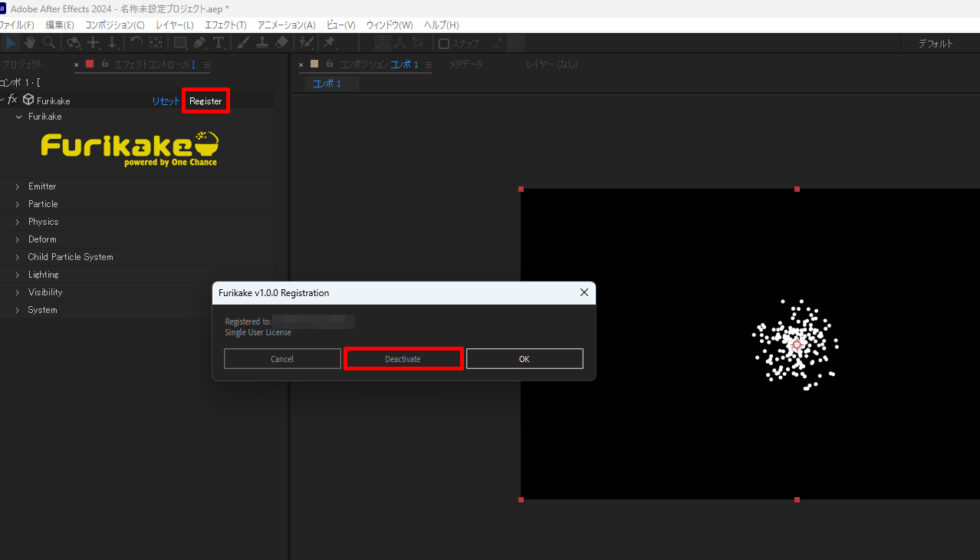Select the Dolly camera tool

coord(112,42)
